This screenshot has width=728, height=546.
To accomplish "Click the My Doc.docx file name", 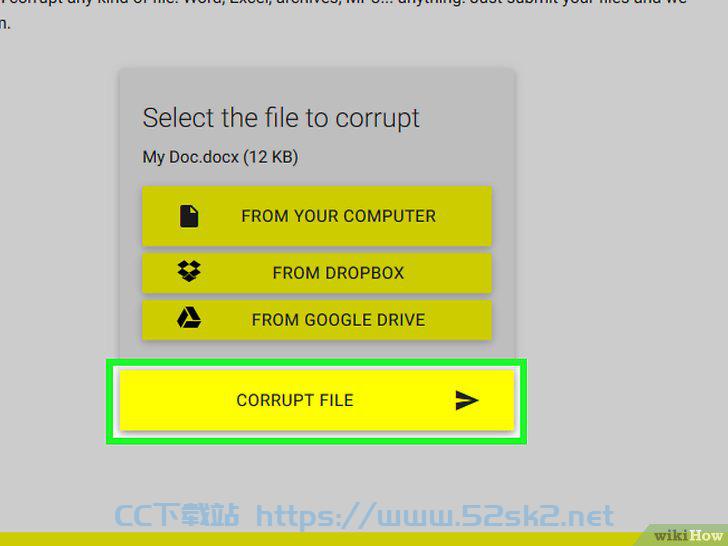I will coord(191,157).
